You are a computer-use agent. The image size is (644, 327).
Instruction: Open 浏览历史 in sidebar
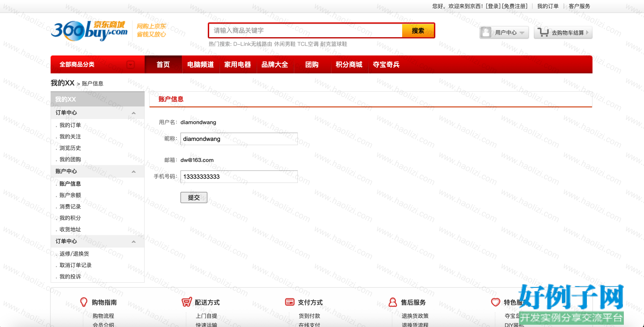click(70, 148)
